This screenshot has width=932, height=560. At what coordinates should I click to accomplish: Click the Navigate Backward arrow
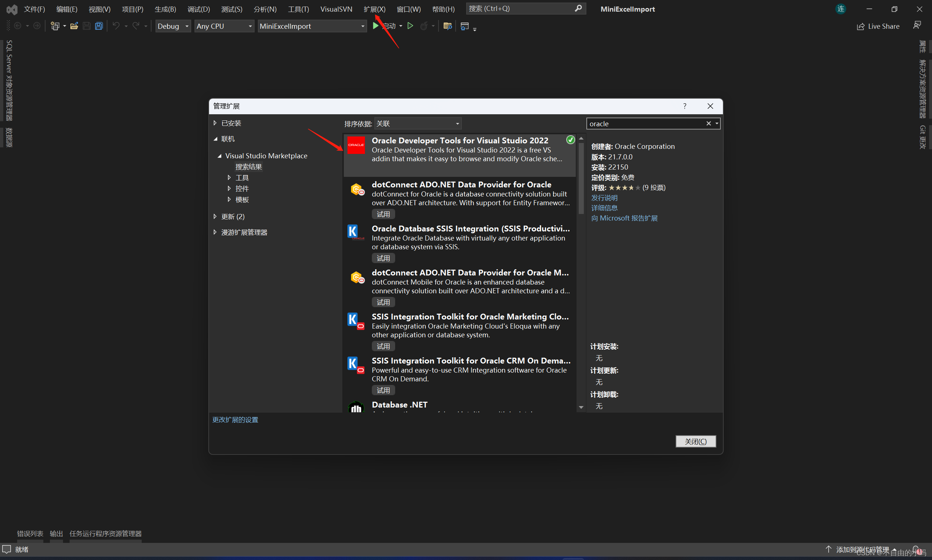click(18, 26)
